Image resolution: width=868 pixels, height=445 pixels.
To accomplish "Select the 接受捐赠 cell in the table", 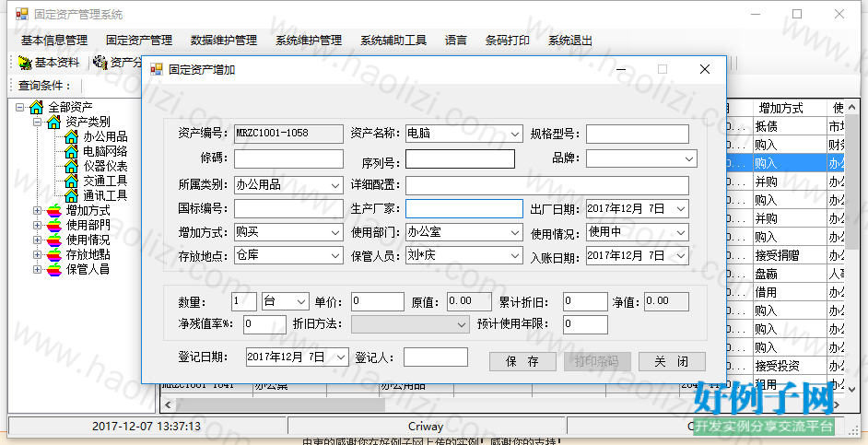I will pos(790,255).
